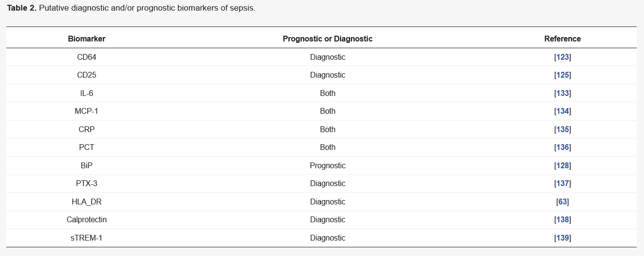The width and height of the screenshot is (644, 256).
Task: Click the Reference column header
Action: click(x=563, y=39)
